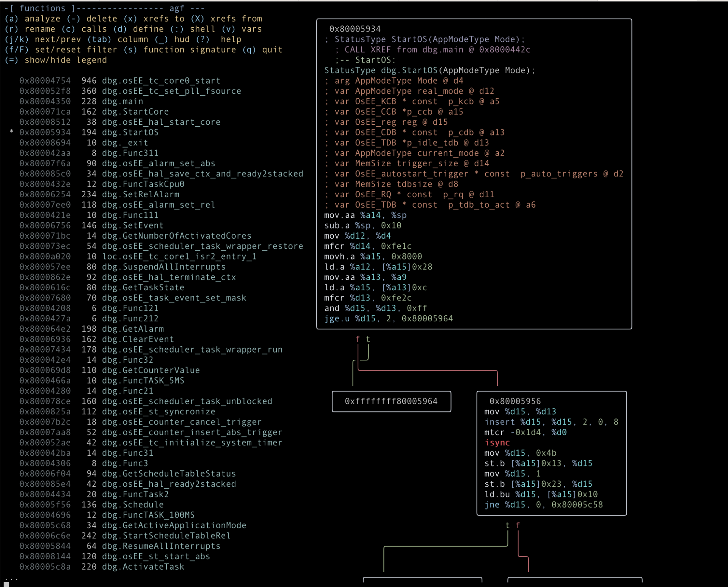Screen dimensions: 728x587
Task: Select dbg.osEE_hal_save_ctx_and_ready2stacked row
Action: tap(161, 174)
